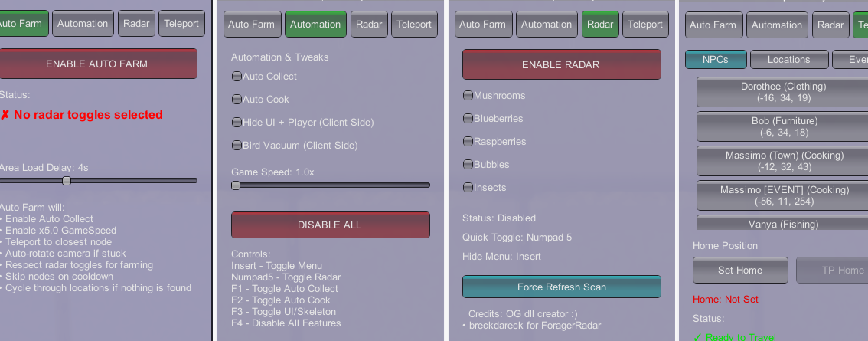
Task: Check the Raspberries radar option
Action: (468, 142)
